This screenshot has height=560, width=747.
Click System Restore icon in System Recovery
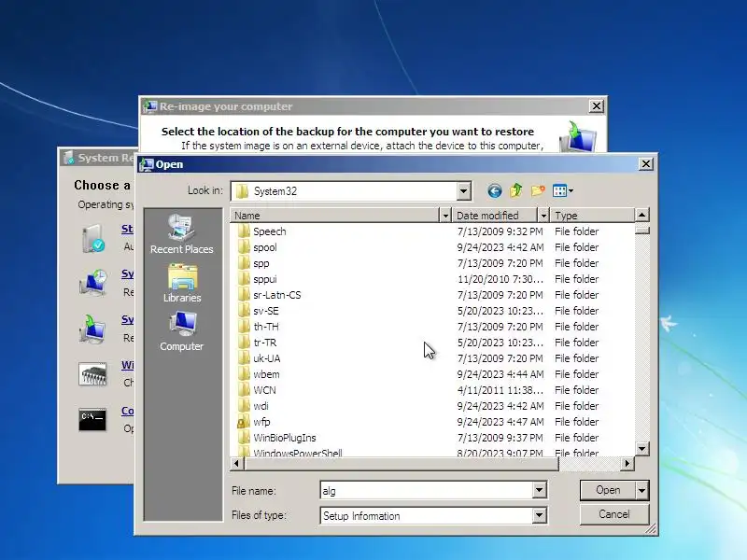coord(92,283)
